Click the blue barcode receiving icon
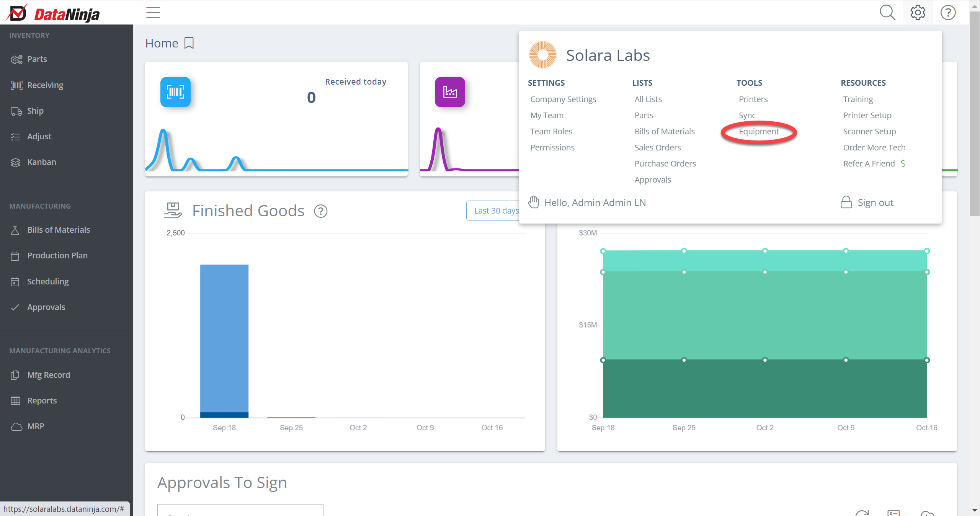Image resolution: width=980 pixels, height=516 pixels. 175,92
